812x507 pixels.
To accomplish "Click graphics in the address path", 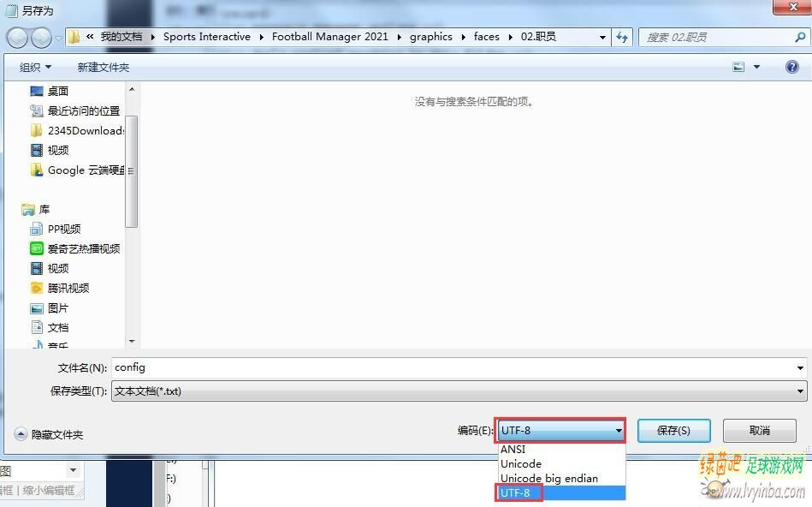I will (431, 37).
